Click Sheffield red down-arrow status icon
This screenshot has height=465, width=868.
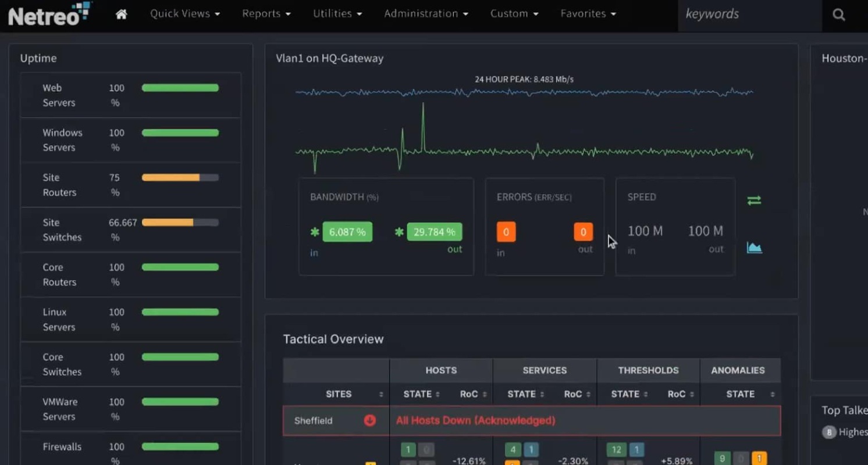(x=369, y=420)
